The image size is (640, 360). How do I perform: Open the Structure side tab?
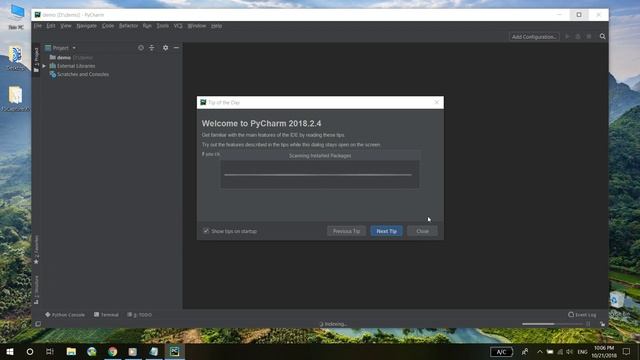tap(36, 289)
